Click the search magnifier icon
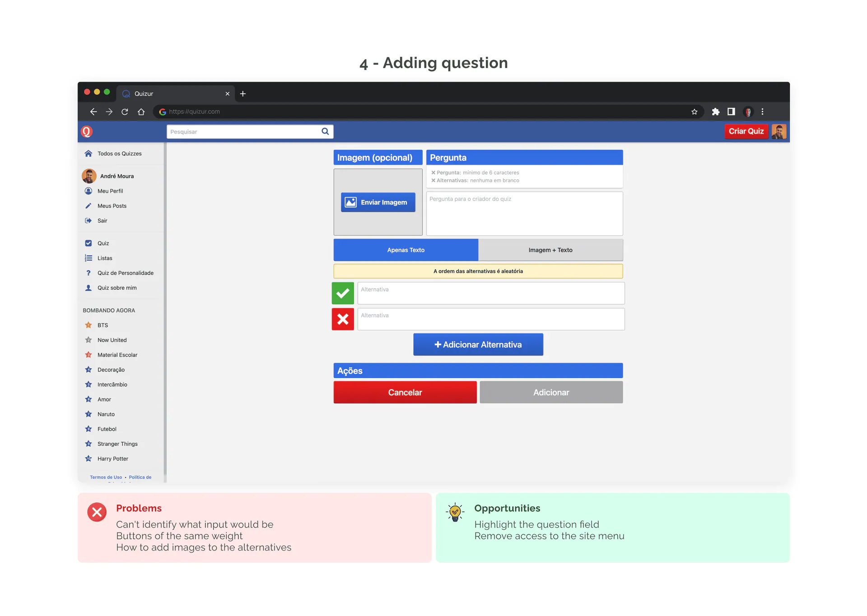This screenshot has height=616, width=867. click(325, 131)
